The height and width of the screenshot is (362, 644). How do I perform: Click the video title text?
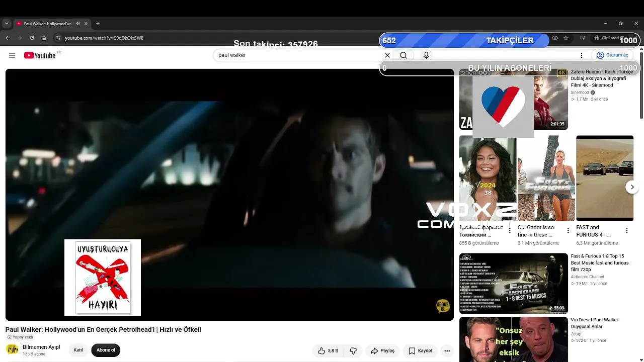(x=103, y=330)
